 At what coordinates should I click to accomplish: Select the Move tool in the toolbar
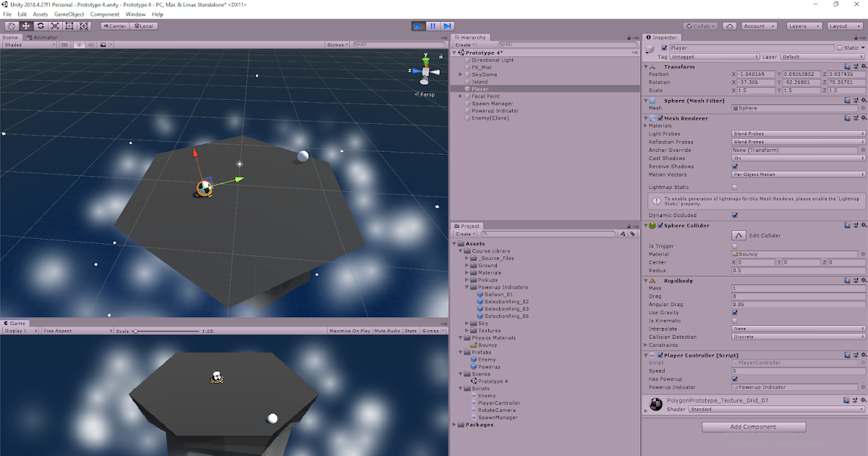click(x=26, y=25)
